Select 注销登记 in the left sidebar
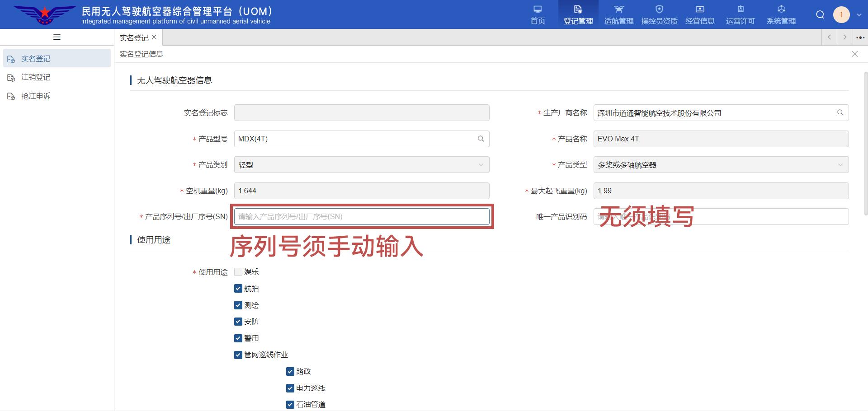Viewport: 868px width, 411px height. 36,77
